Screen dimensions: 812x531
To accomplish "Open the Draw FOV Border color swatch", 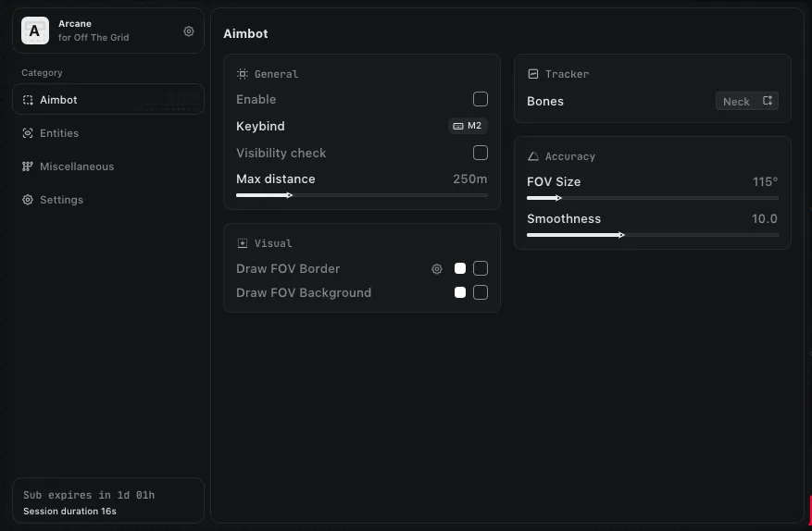I will tap(460, 268).
